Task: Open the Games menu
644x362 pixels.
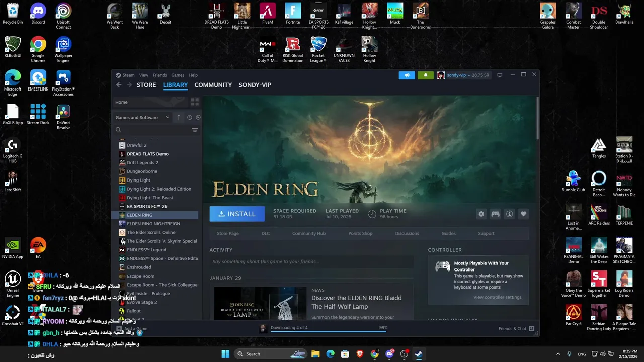Action: [x=178, y=75]
